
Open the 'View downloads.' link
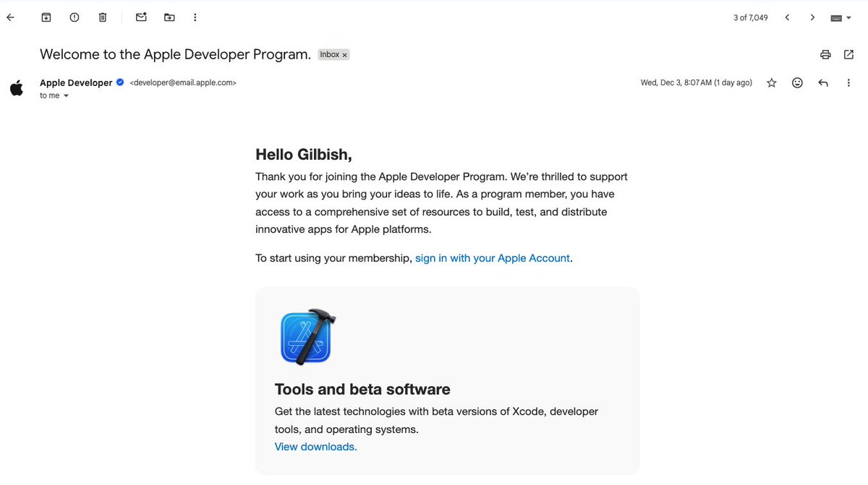point(316,447)
